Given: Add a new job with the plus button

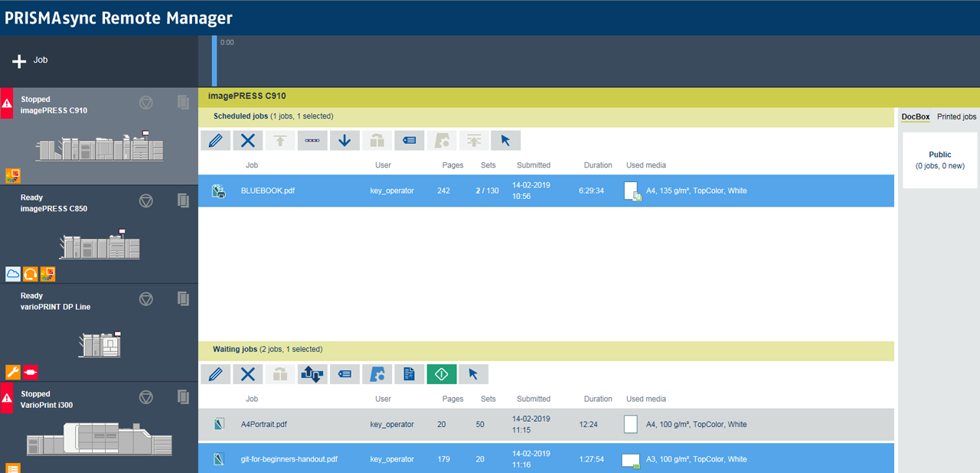Looking at the screenshot, I should (20, 61).
